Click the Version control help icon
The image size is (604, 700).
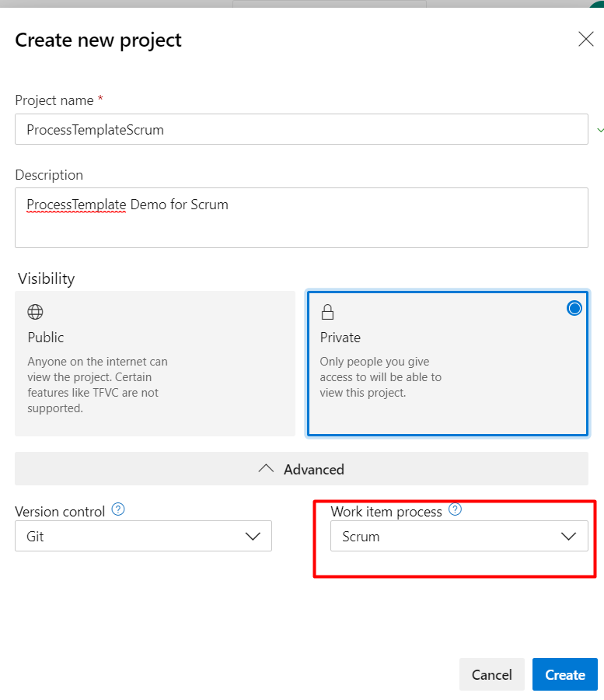(118, 509)
